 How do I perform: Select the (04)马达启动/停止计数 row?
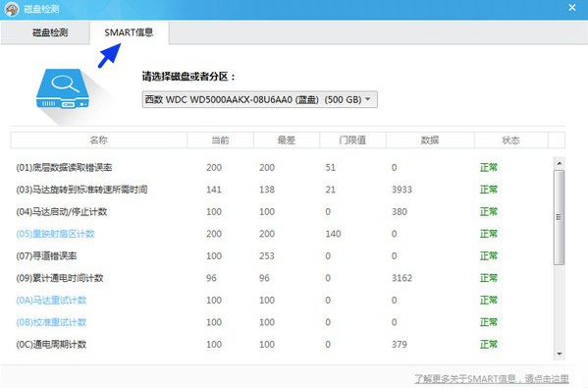coord(282,211)
